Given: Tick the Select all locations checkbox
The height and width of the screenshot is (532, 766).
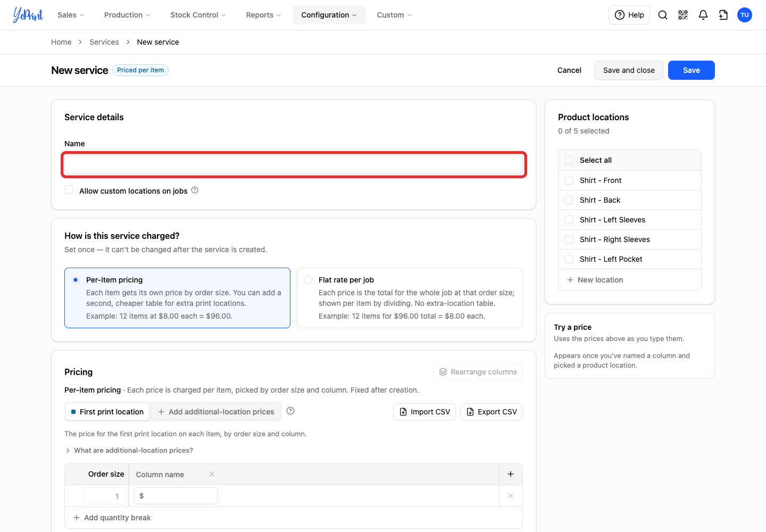Looking at the screenshot, I should [569, 160].
